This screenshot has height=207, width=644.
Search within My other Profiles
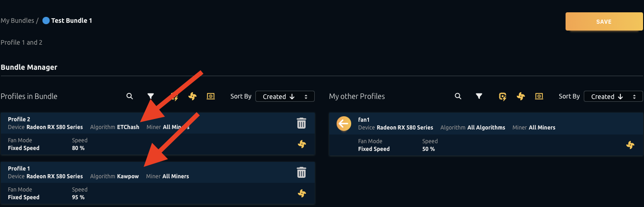[458, 96]
